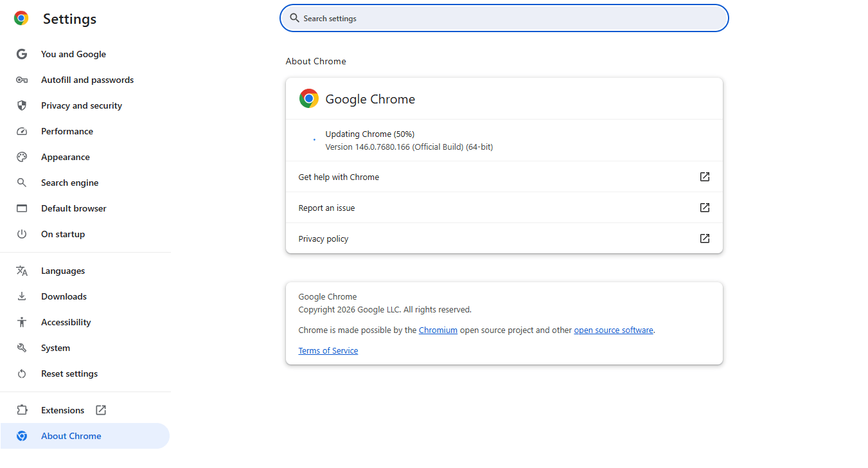Select the Languages translation icon

coord(22,271)
